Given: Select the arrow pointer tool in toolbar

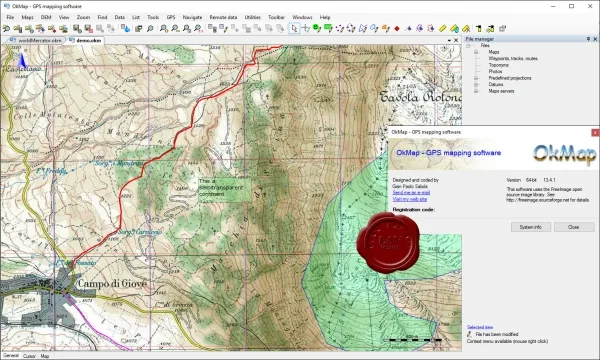Looking at the screenshot, I should point(294,28).
